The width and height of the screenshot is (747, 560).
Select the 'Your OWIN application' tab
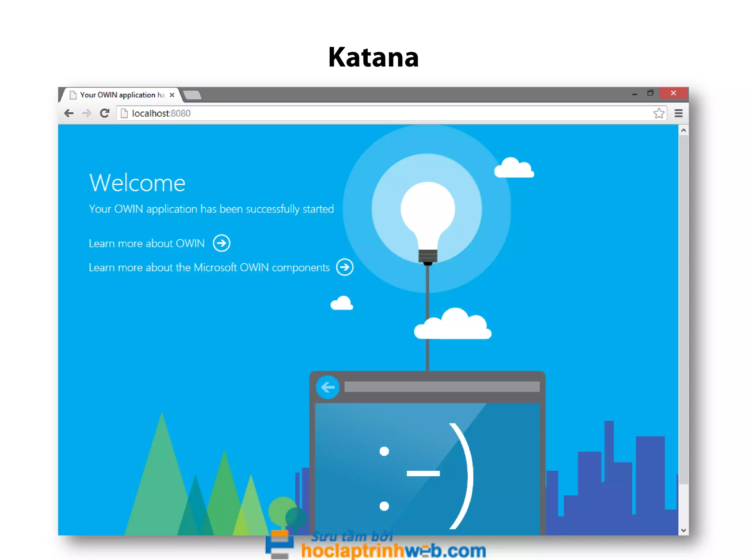tap(119, 95)
